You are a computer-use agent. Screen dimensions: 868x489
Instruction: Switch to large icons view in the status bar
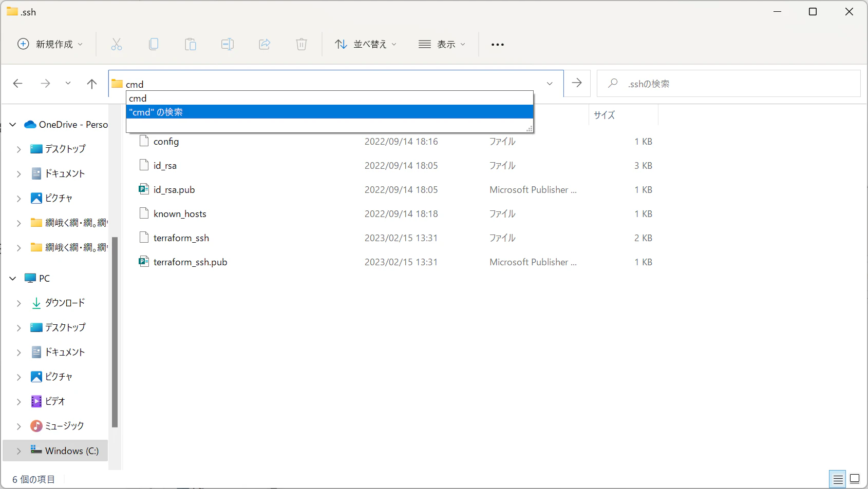click(x=855, y=479)
